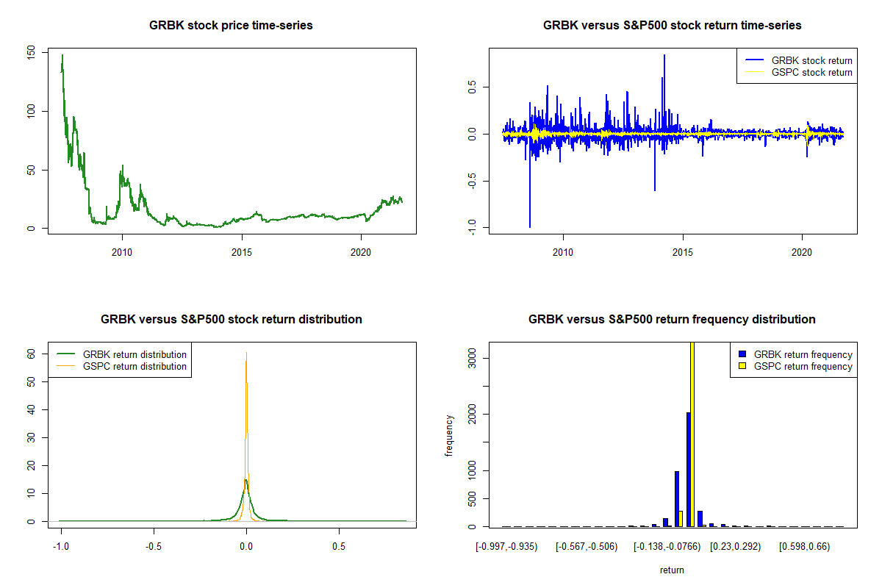Click grey line swatch for GSPC return distribution
This screenshot has height=588, width=882.
65,367
